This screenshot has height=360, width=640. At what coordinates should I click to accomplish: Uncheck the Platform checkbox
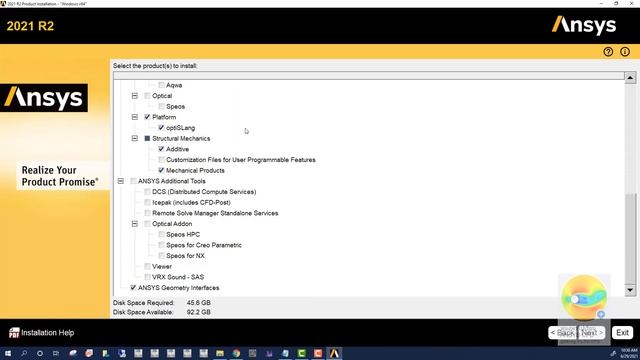click(147, 117)
